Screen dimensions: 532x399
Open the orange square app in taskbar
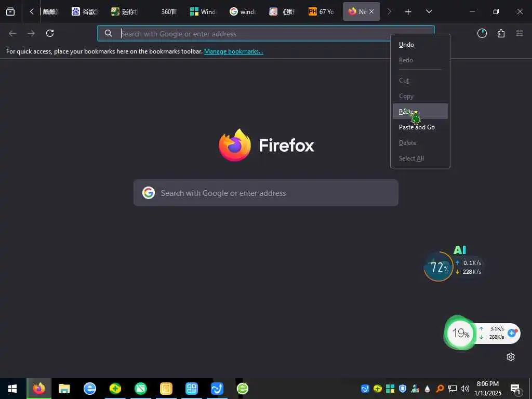pyautogui.click(x=166, y=389)
